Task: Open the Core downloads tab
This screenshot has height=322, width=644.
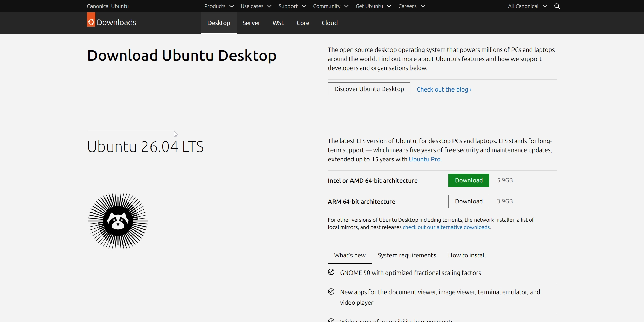Action: [303, 23]
